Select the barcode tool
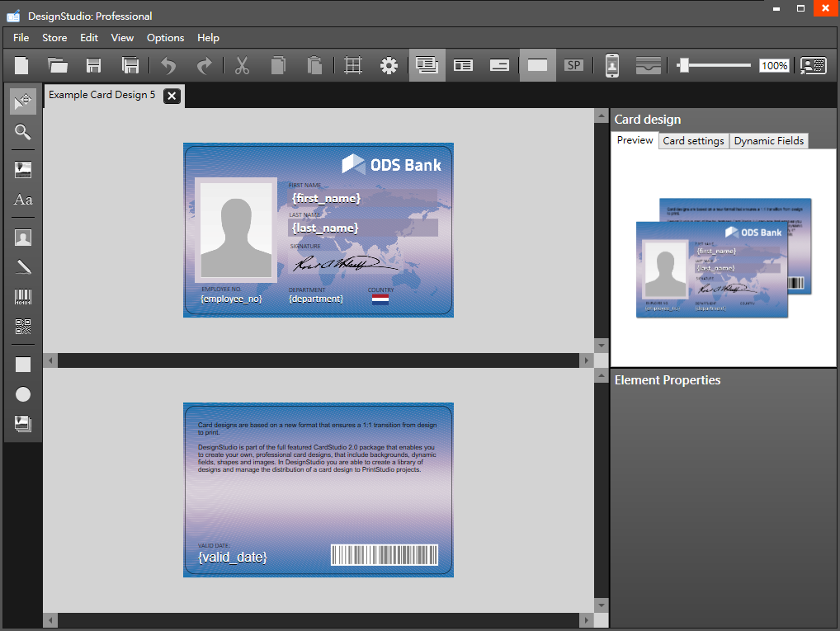Image resolution: width=840 pixels, height=631 pixels. pos(23,297)
